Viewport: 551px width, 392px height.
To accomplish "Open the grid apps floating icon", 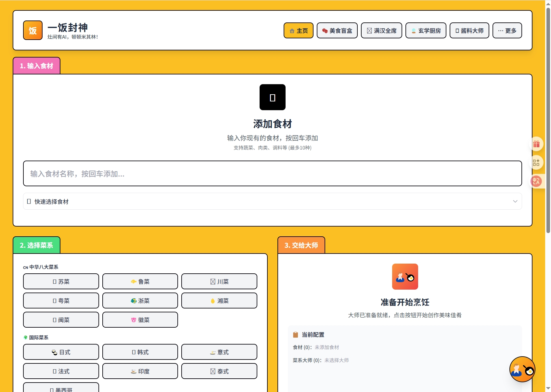I will (x=536, y=163).
